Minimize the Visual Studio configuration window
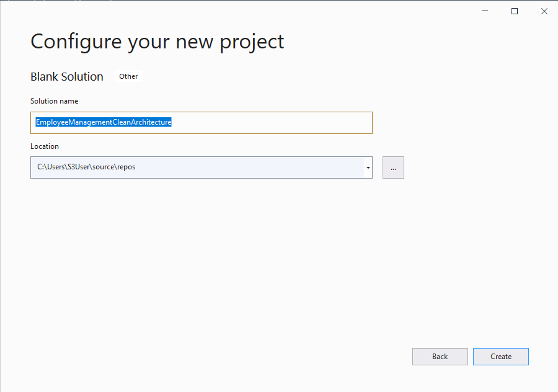558x392 pixels. [484, 11]
